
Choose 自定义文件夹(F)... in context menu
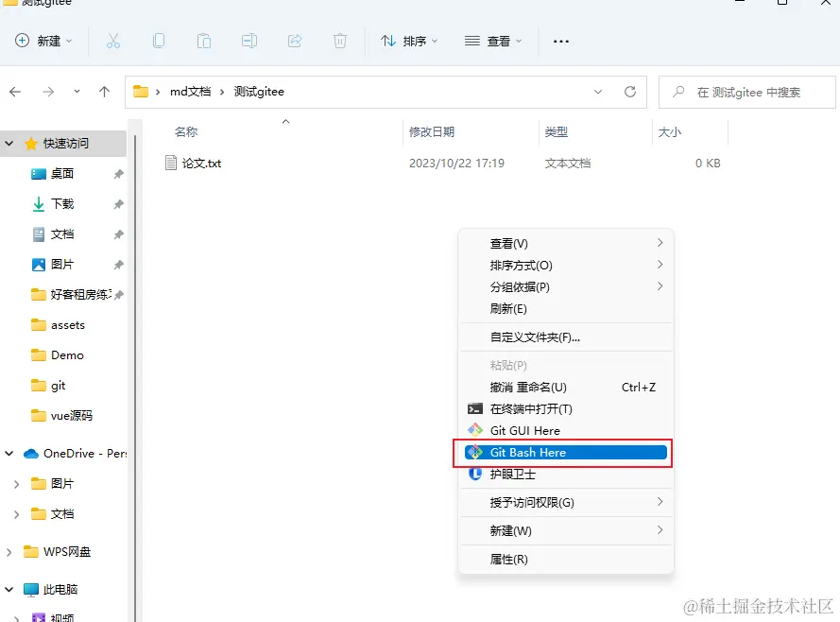[x=566, y=337]
